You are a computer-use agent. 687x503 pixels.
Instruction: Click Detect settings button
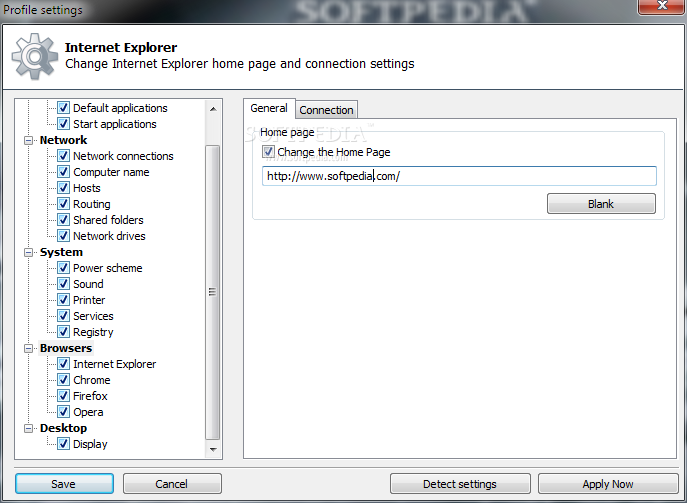tap(460, 484)
